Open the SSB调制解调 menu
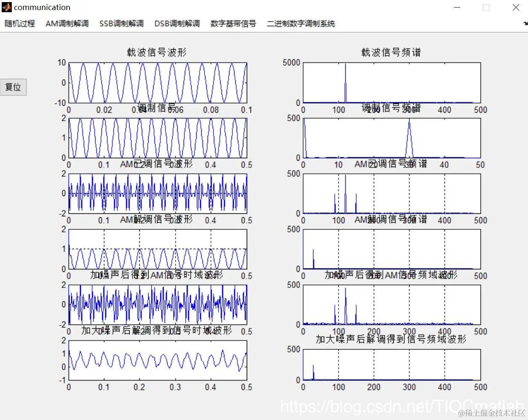The width and height of the screenshot is (528, 420). pyautogui.click(x=121, y=24)
